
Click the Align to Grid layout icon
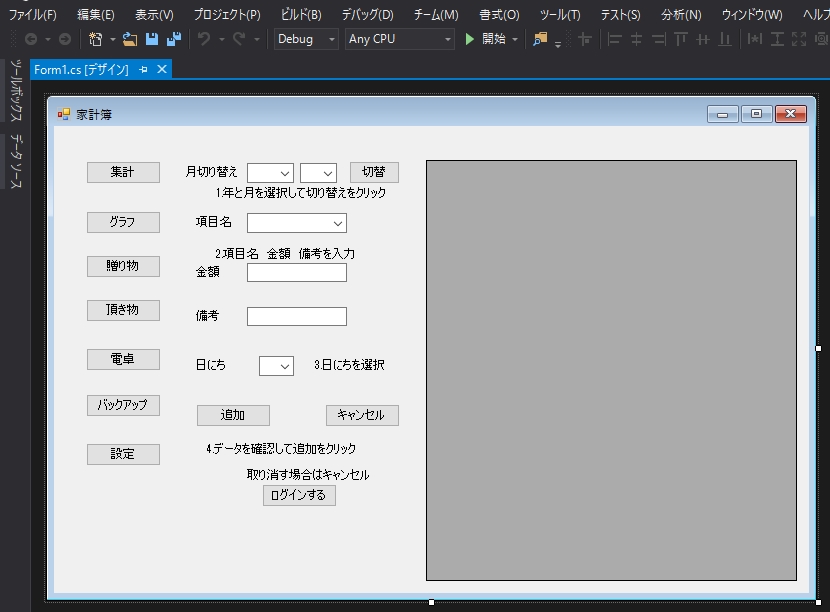[585, 39]
